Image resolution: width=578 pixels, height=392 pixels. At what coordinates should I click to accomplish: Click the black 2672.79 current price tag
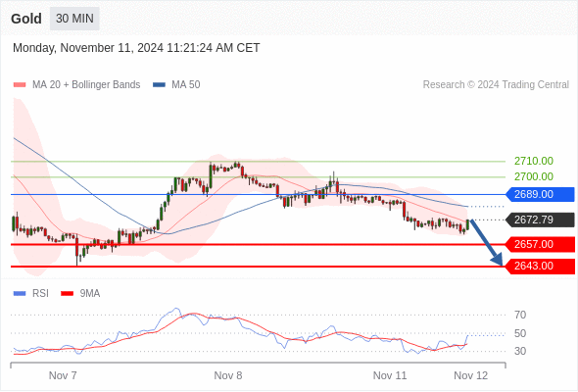540,220
